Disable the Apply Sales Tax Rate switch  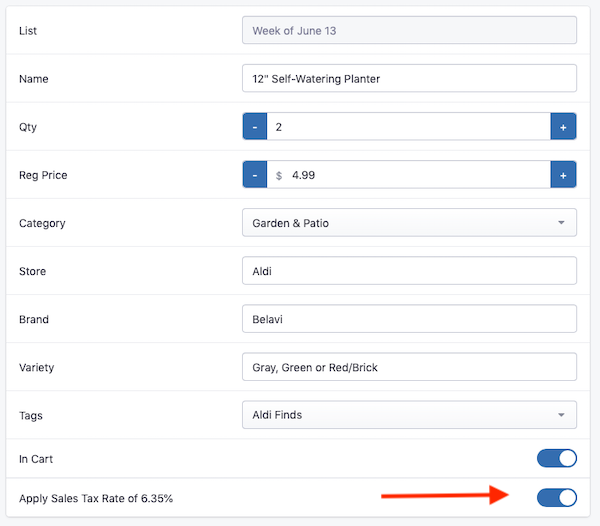coord(557,498)
